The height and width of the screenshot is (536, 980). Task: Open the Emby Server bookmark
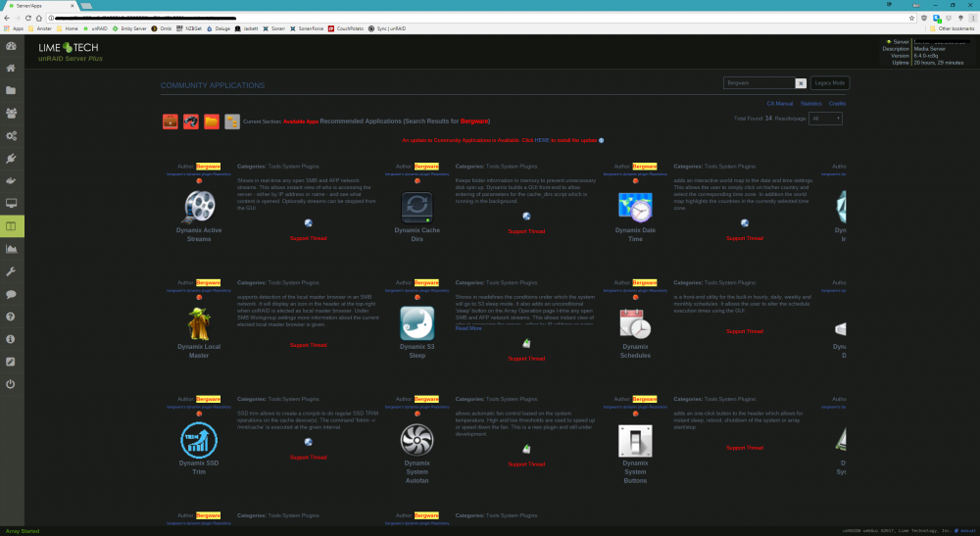(x=129, y=28)
